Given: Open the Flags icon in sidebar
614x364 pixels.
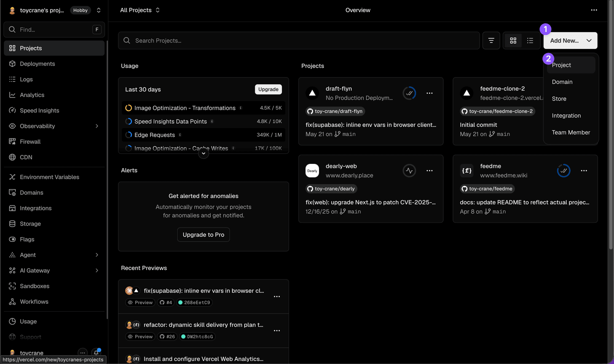Looking at the screenshot, I should click(x=12, y=239).
